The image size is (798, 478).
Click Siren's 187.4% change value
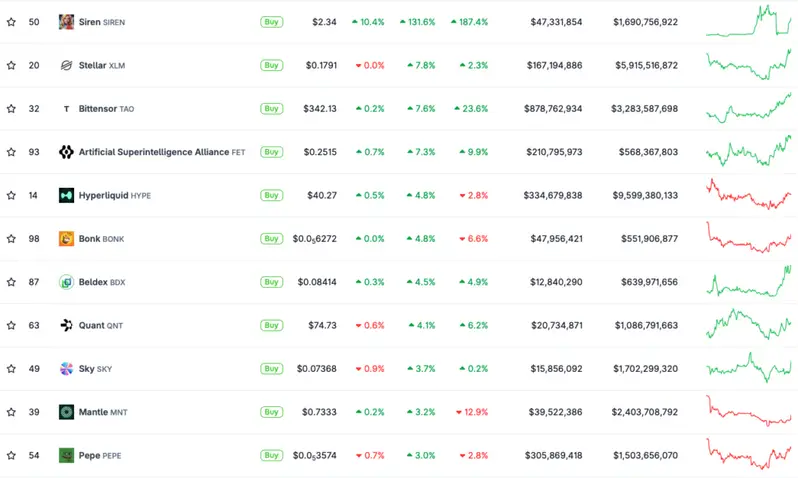click(x=469, y=22)
